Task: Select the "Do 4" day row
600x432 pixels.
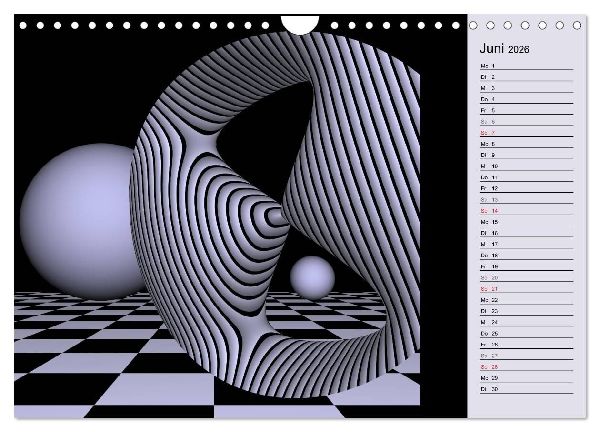Action: (x=527, y=99)
